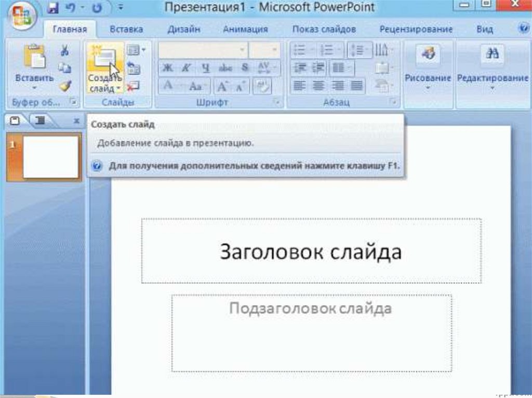532x398 pixels.
Task: Toggle italic К formatting
Action: click(x=187, y=68)
